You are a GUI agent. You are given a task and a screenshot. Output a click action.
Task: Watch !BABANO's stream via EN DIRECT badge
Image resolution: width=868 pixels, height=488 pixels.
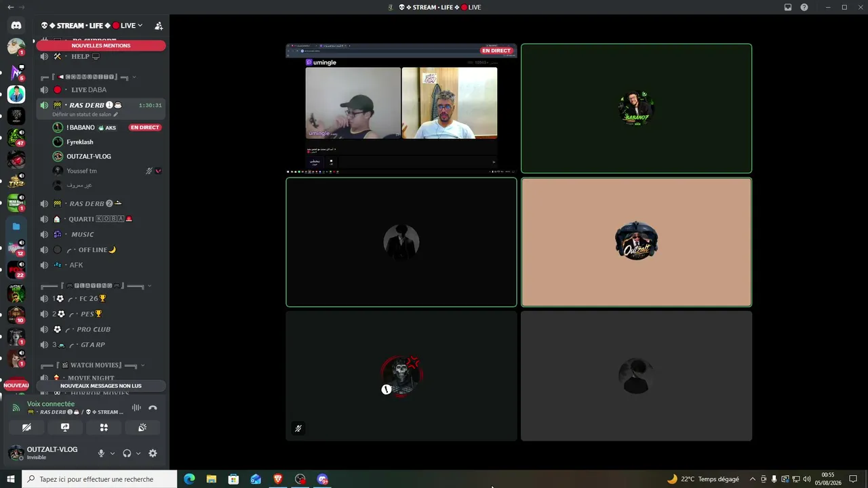(145, 127)
